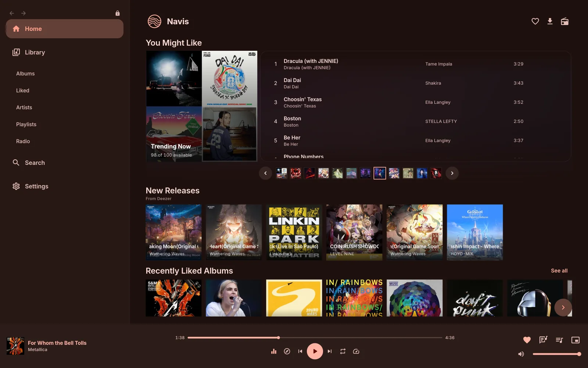
Task: Open the Navis logo
Action: point(154,21)
